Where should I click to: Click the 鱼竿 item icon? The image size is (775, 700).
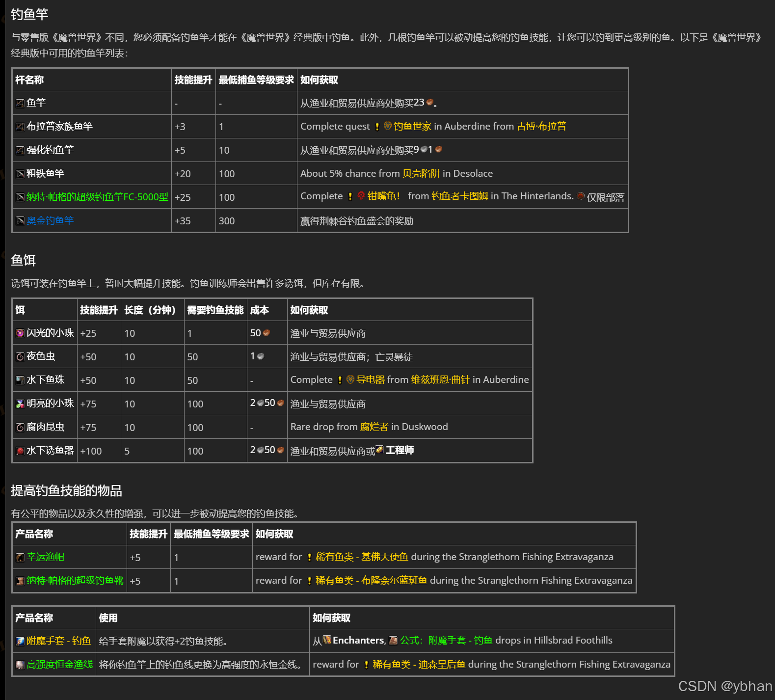tap(20, 103)
